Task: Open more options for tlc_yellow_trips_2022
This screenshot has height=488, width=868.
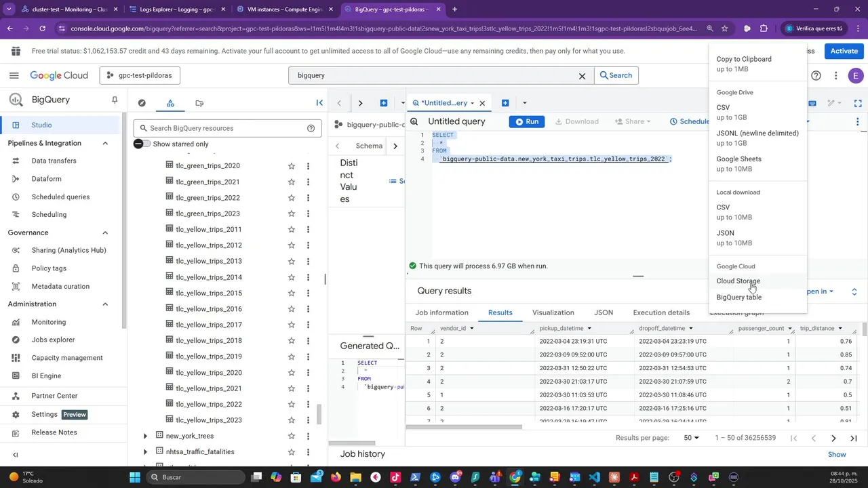Action: pyautogui.click(x=308, y=405)
